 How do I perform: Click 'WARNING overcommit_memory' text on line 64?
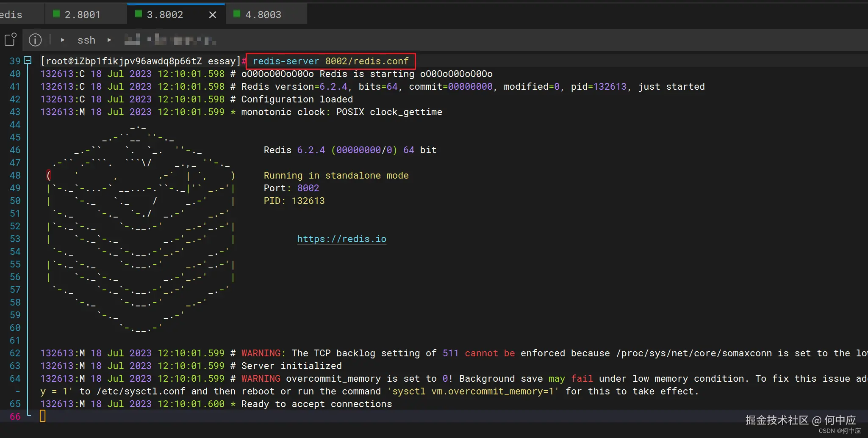[311, 379]
